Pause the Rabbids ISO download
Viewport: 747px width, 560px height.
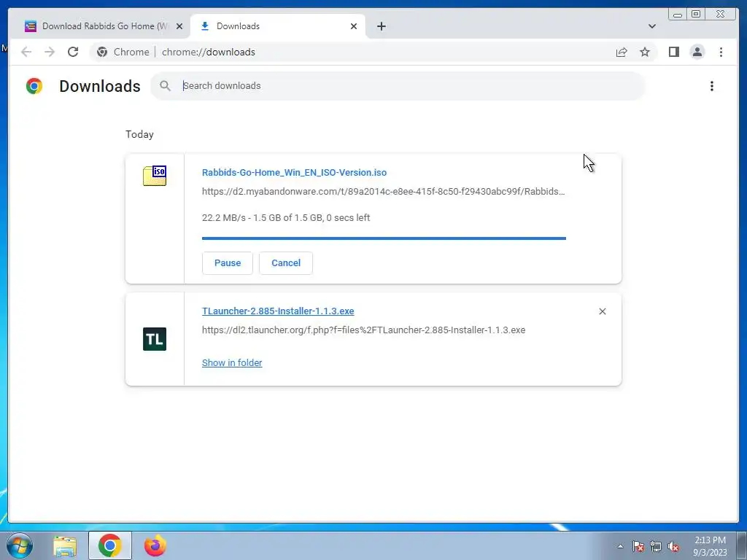tap(228, 262)
